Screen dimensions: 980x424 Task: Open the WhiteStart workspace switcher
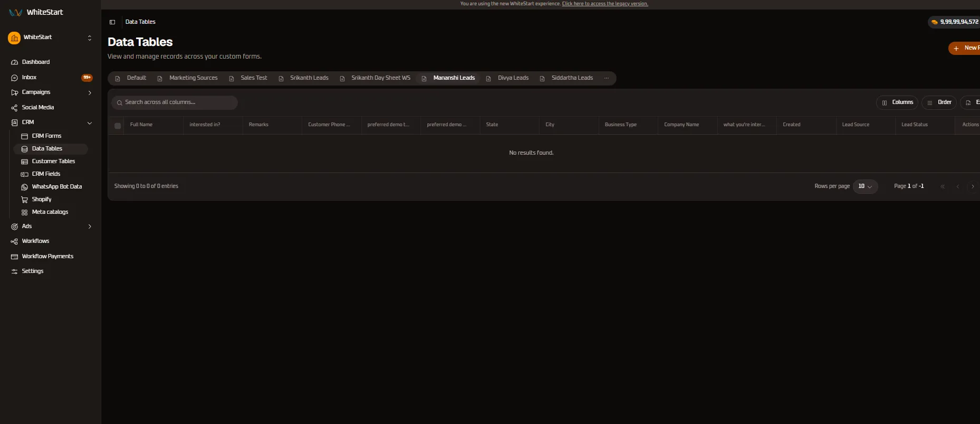[x=50, y=38]
